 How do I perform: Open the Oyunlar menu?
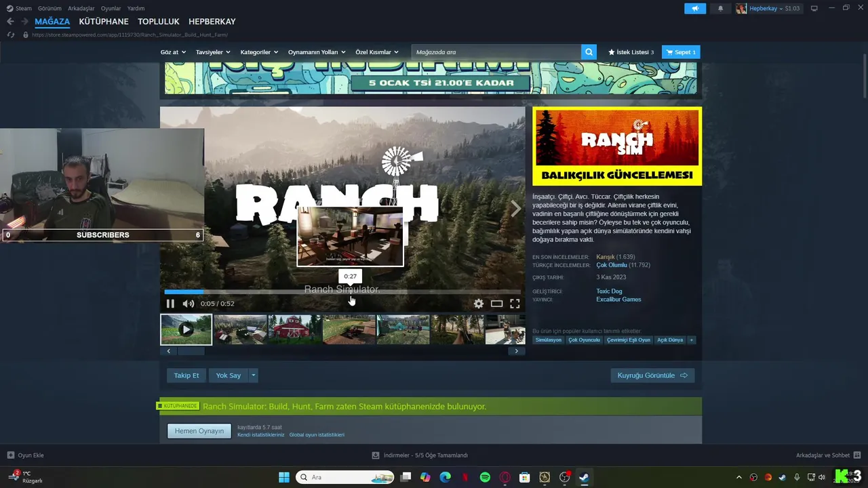coord(111,8)
